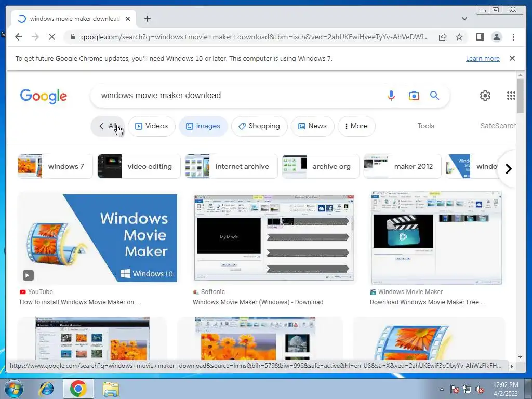Open the file explorer screenshot thumbnail

pyautogui.click(x=92, y=339)
